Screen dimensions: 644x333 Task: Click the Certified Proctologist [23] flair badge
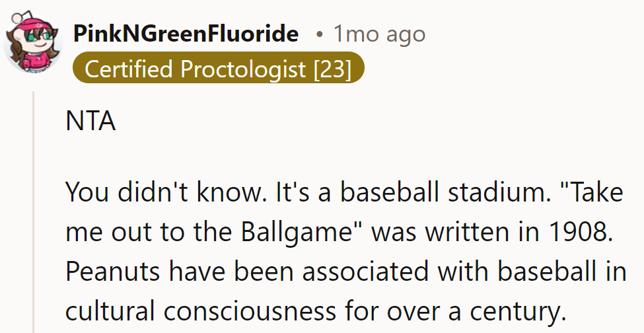click(x=218, y=69)
